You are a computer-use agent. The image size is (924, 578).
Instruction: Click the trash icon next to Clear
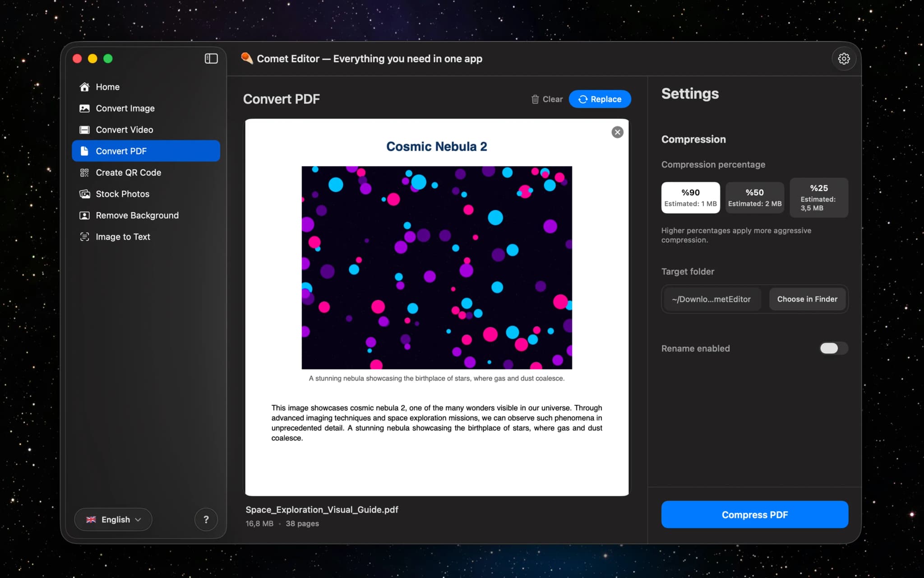point(535,99)
